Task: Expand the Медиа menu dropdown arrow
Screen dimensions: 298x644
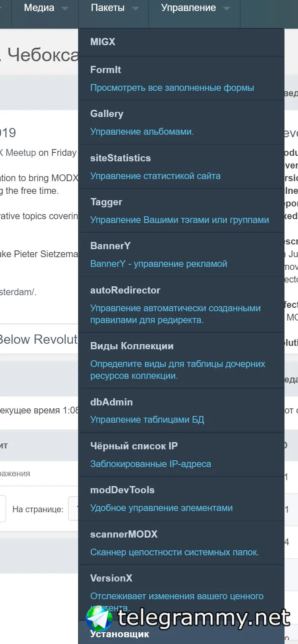Action: pos(65,8)
